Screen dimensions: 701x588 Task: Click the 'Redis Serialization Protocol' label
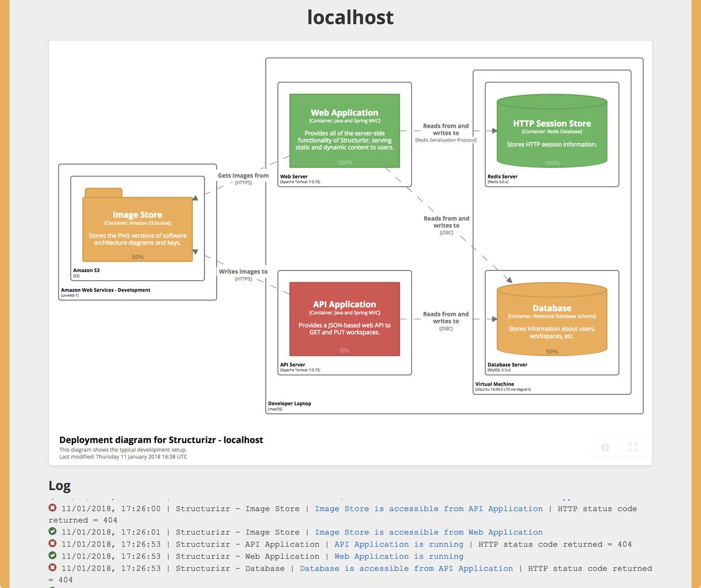(446, 140)
